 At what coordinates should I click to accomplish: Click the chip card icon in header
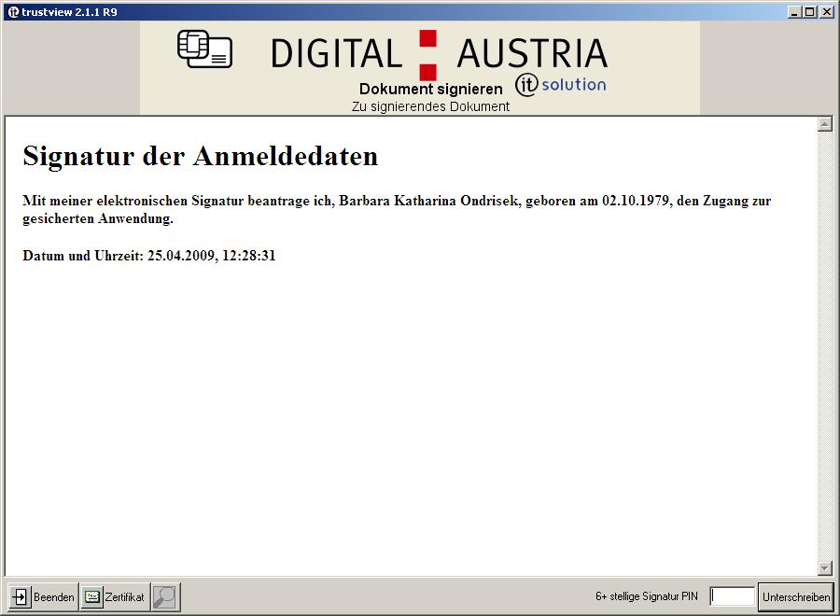point(204,49)
